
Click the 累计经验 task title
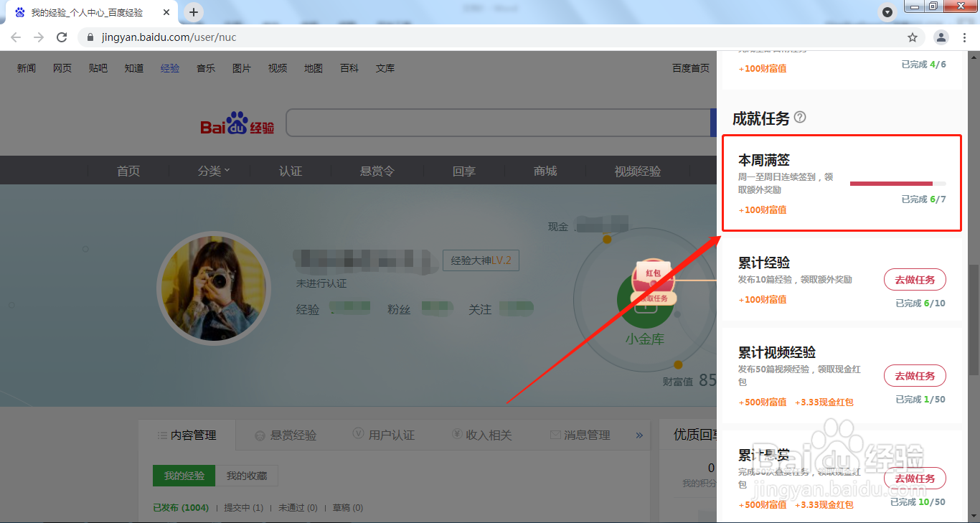tap(764, 263)
